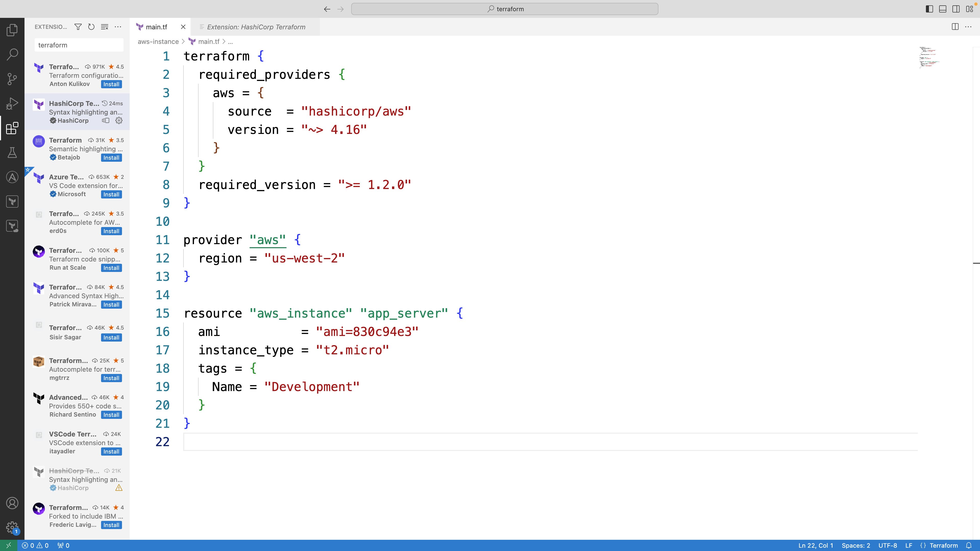Install Sisir Sagar Terraform extension
Image resolution: width=980 pixels, height=551 pixels.
pyautogui.click(x=112, y=337)
